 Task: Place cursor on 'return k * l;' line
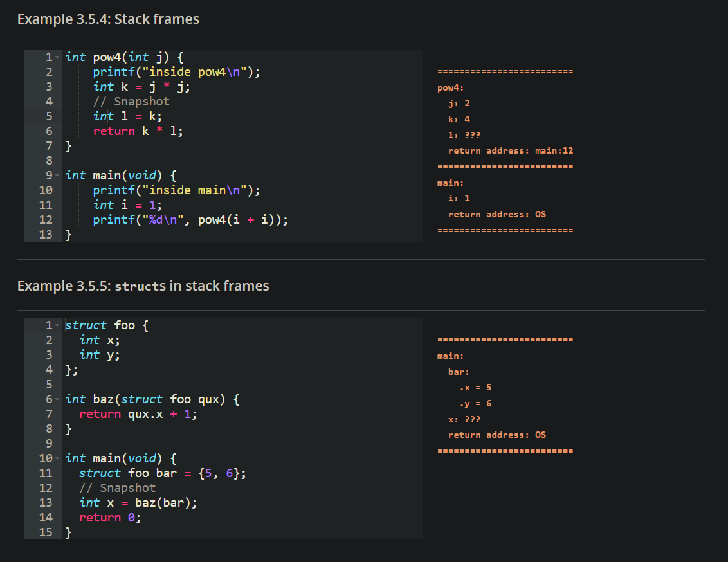(138, 131)
